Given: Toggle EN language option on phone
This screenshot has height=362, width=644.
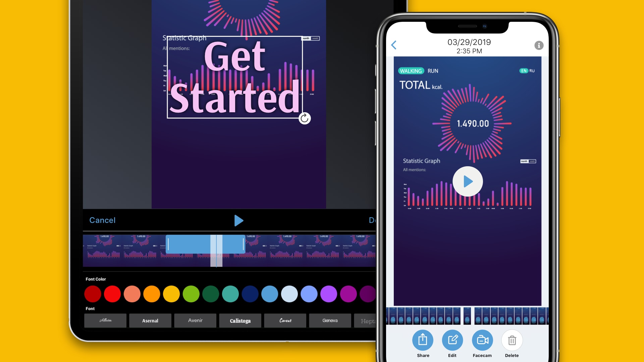Looking at the screenshot, I should coord(523,71).
